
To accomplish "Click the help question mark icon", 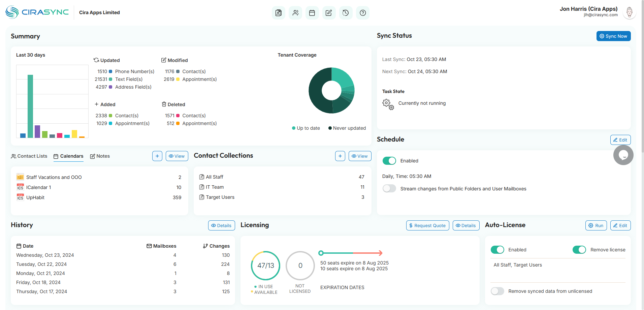I will 362,13.
